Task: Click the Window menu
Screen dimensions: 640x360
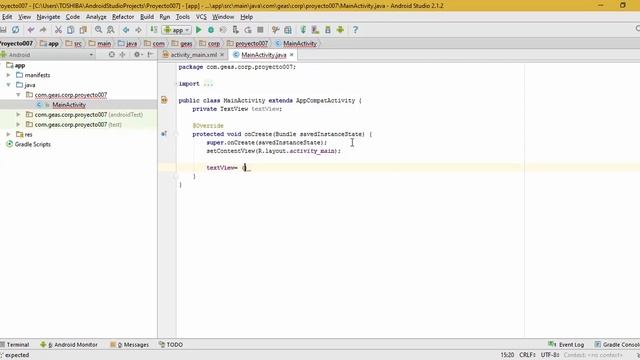Action: [x=223, y=17]
